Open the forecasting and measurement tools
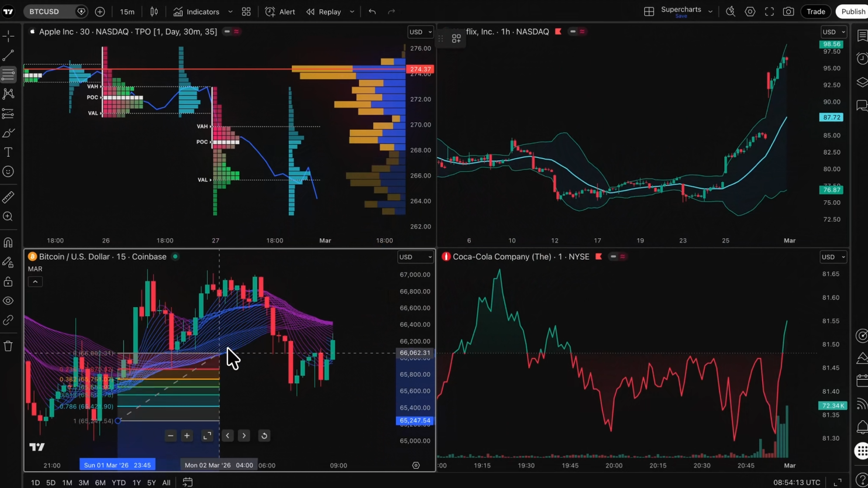 (8, 113)
